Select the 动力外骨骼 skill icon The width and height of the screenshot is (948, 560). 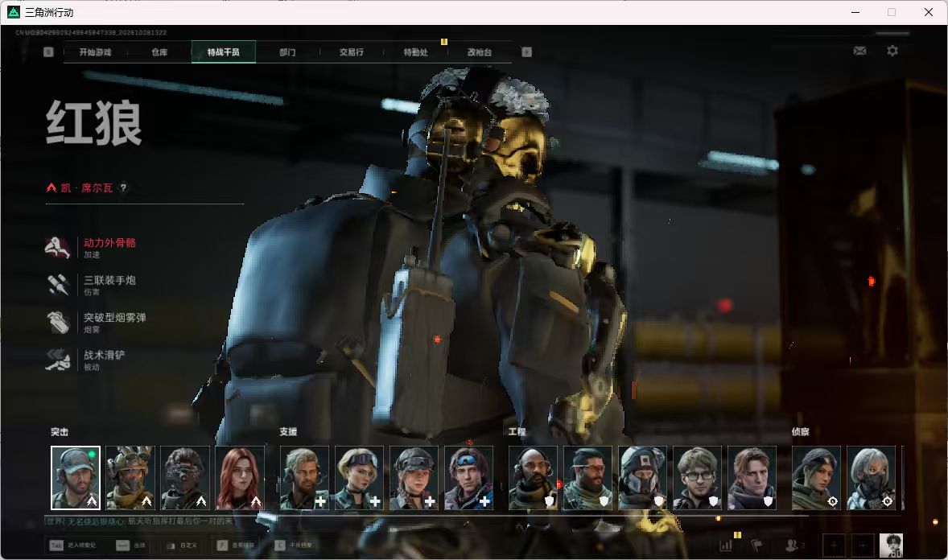pyautogui.click(x=58, y=247)
